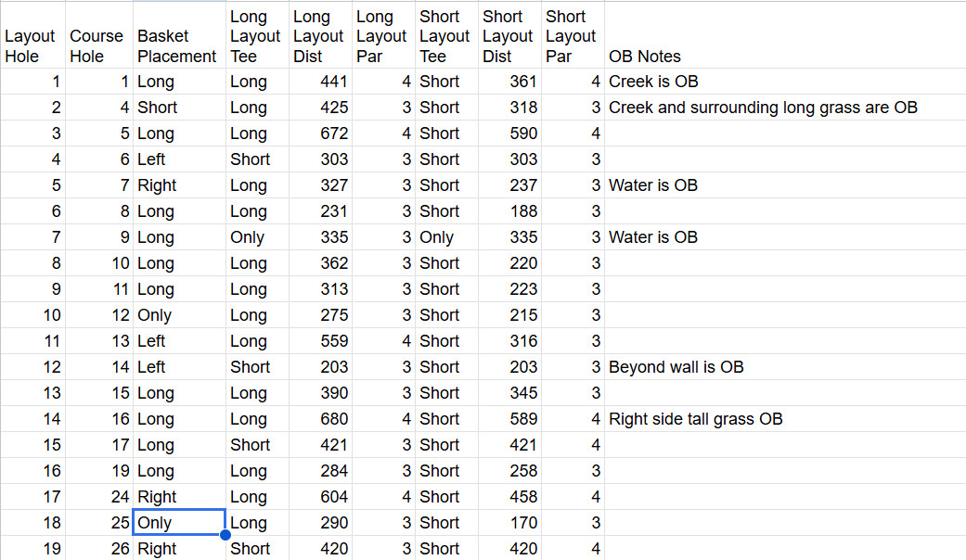Click the 'Layout Hole' header cell
966x560 pixels.
[32, 35]
